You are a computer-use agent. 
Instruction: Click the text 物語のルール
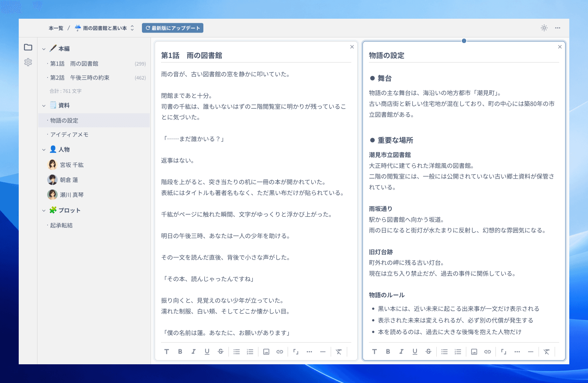pos(387,295)
